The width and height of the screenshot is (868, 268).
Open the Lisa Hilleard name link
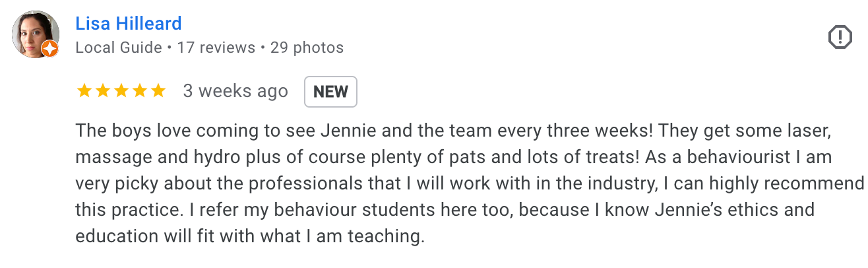point(129,24)
